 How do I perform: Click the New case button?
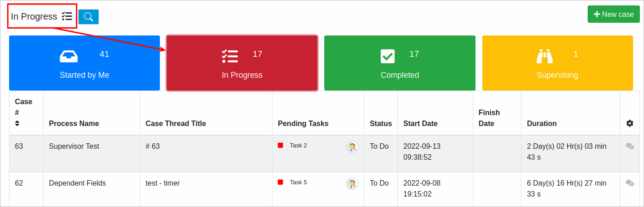tap(613, 15)
